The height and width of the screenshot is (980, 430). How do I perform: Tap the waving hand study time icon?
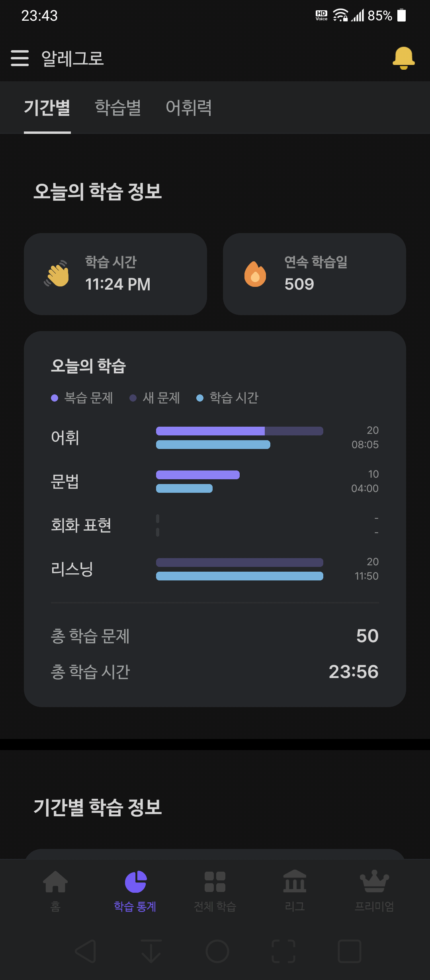57,274
